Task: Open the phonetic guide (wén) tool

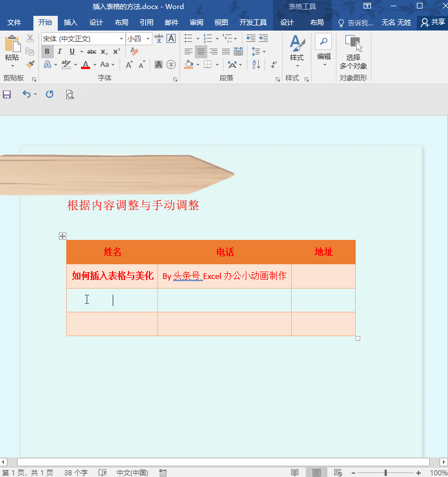Action: [x=159, y=38]
